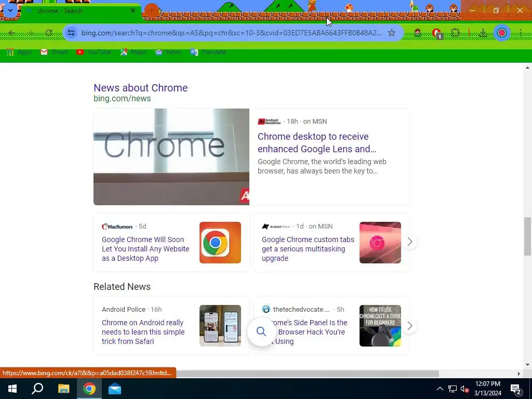Image resolution: width=532 pixels, height=399 pixels.
Task: Focus the bing.com address bar URL
Action: (231, 33)
